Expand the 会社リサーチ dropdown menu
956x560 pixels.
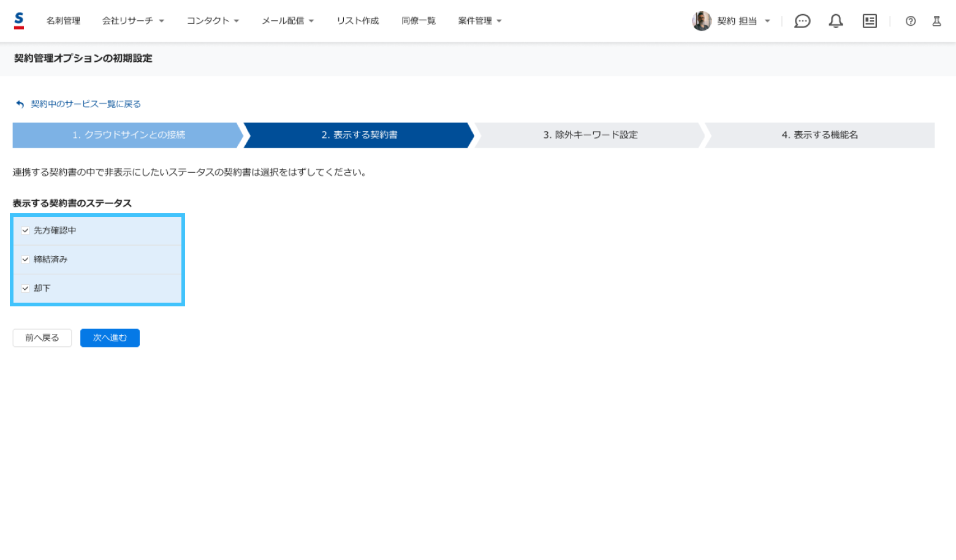coord(133,21)
